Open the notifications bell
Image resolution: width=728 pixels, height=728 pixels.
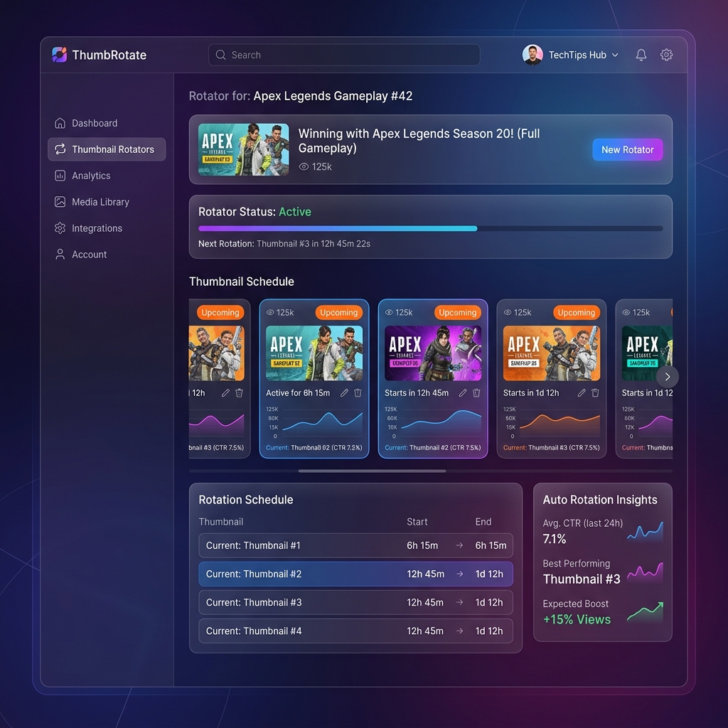point(641,55)
